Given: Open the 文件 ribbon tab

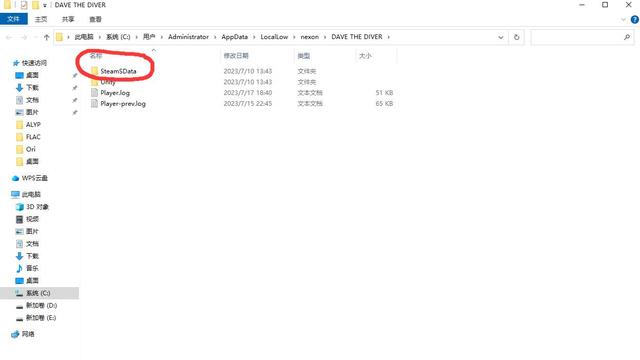Looking at the screenshot, I should 13,19.
